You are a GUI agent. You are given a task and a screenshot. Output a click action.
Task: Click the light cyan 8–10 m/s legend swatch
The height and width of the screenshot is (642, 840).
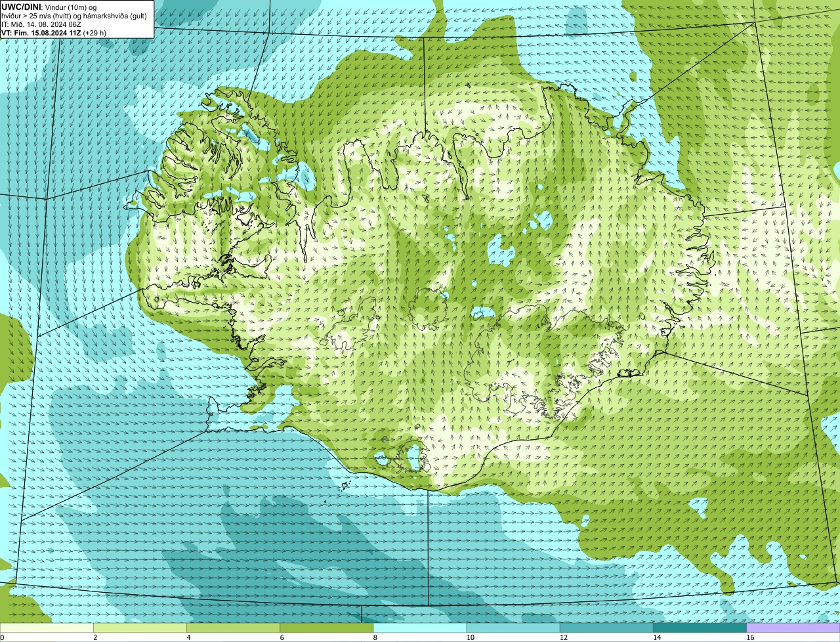coord(420,628)
